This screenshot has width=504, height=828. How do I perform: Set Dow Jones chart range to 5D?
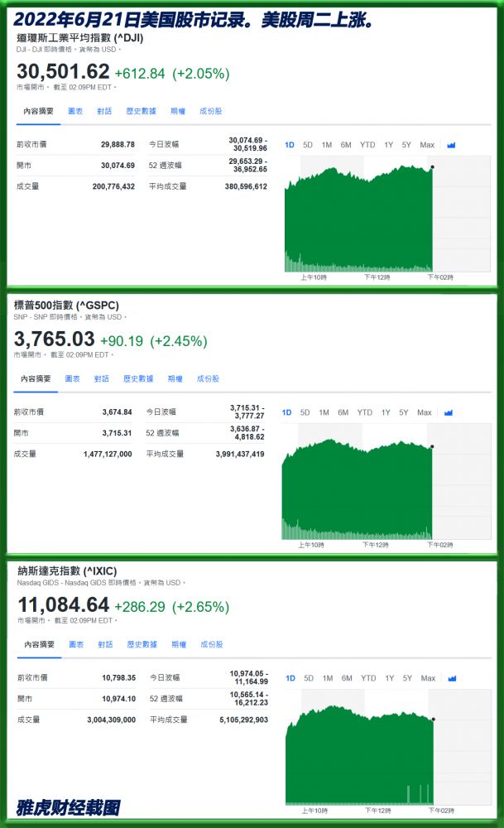[308, 145]
